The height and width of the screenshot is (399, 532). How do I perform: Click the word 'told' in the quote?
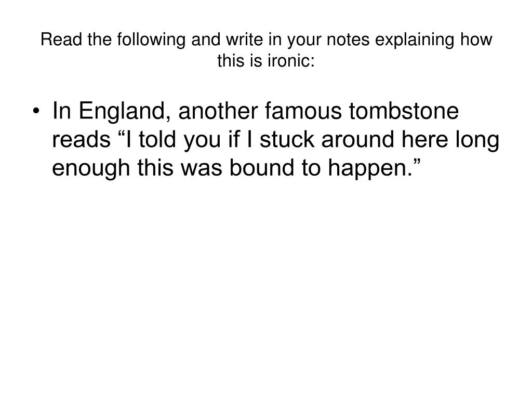pos(157,139)
